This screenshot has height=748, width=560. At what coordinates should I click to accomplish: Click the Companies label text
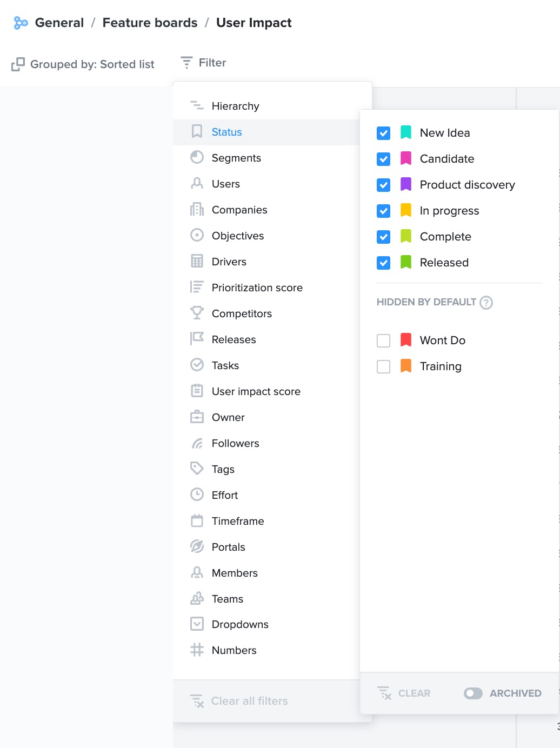[239, 210]
